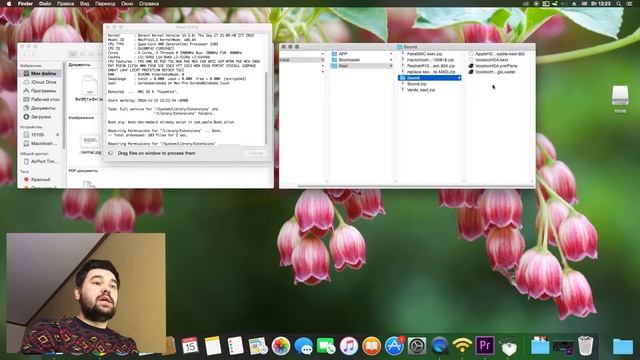The height and width of the screenshot is (360, 640).
Task: Click the back arrow in Finder toolbar
Action: 24,54
